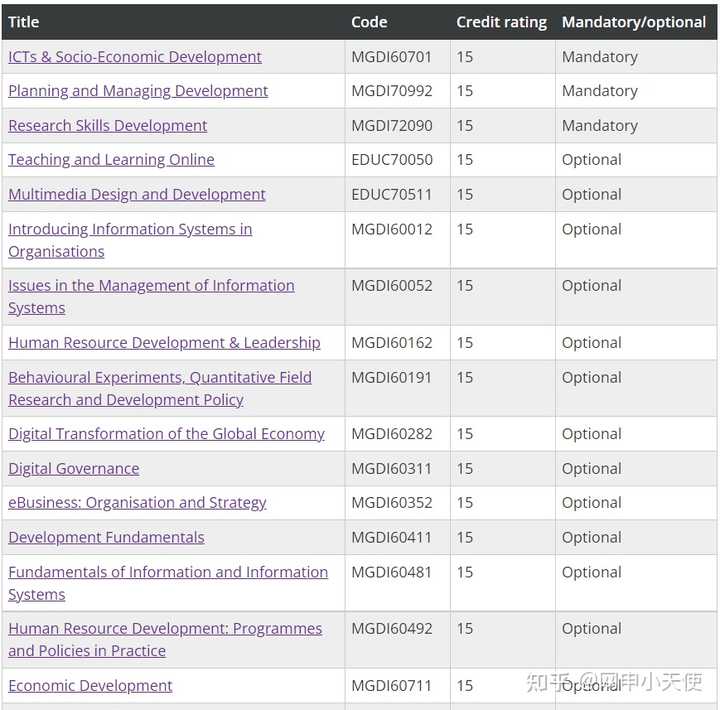Select Multimedia Design and Development link
The image size is (720, 710).
pos(137,195)
